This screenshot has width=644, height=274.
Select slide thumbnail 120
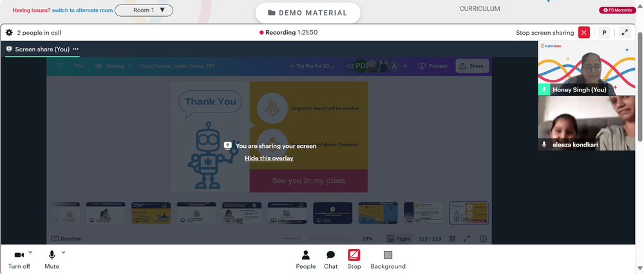[333, 212]
